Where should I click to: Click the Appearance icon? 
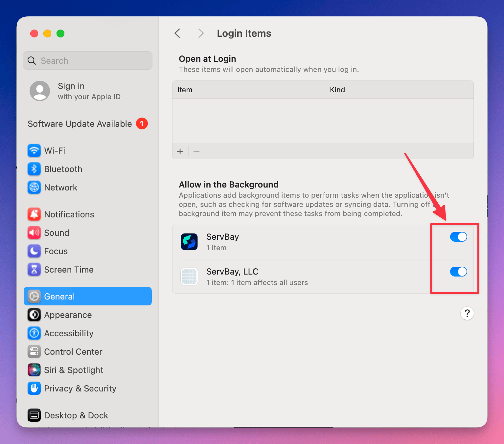coord(34,315)
